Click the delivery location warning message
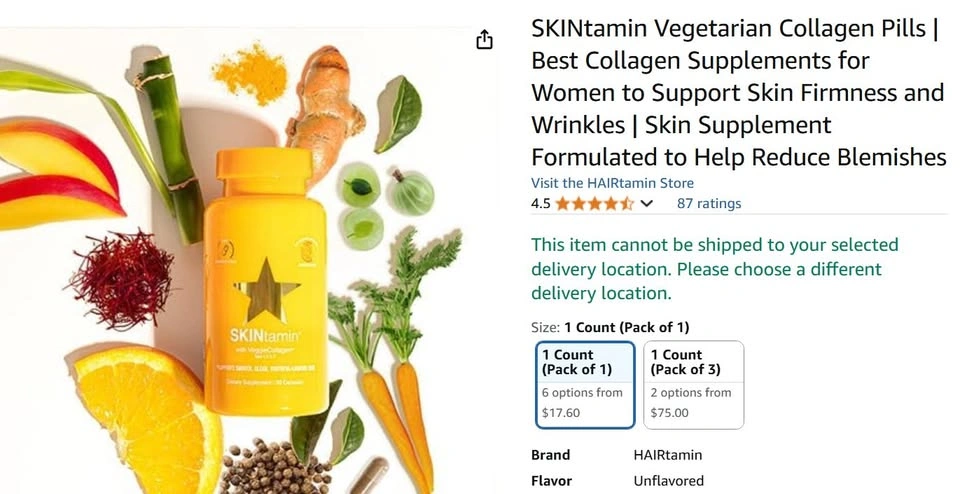 [714, 269]
